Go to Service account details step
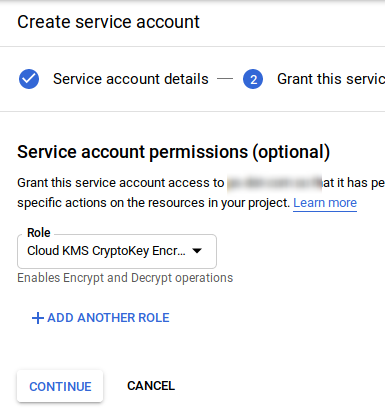Screen dimensions: 385x420 [131, 79]
